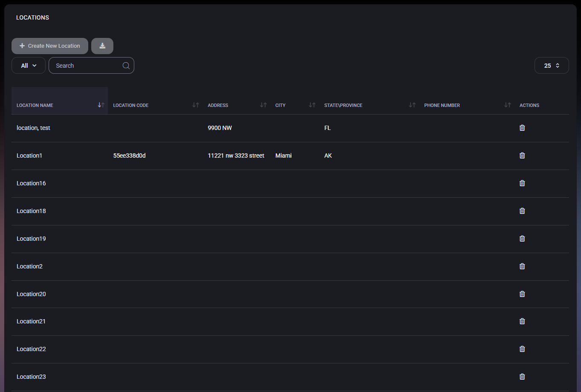Sort by Location Name column
Viewport: 581px width, 392px height.
coord(101,105)
